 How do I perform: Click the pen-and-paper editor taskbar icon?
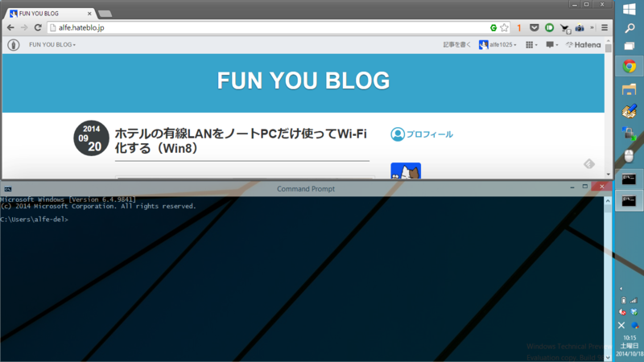click(630, 111)
